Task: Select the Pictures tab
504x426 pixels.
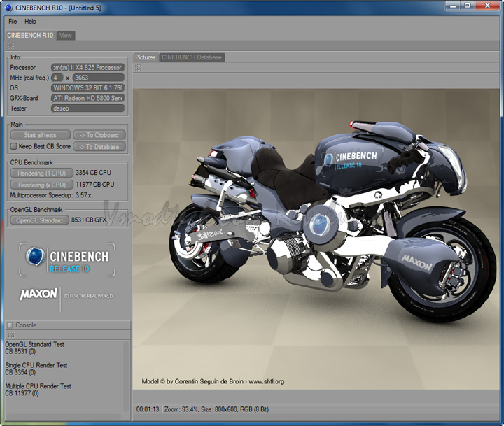Action: click(146, 57)
